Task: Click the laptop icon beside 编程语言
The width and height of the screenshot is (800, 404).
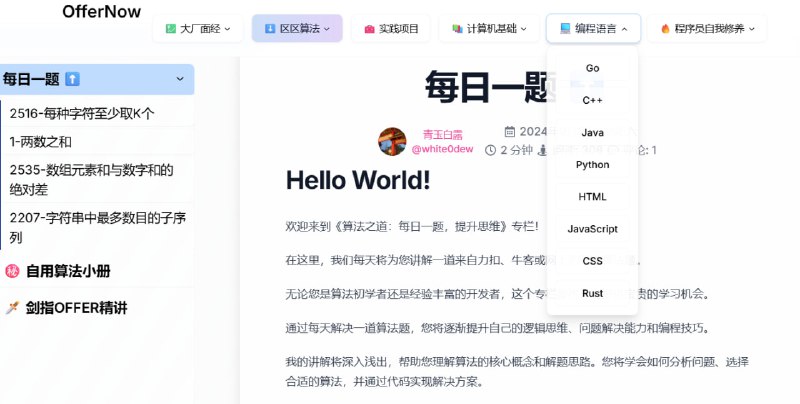Action: 565,29
